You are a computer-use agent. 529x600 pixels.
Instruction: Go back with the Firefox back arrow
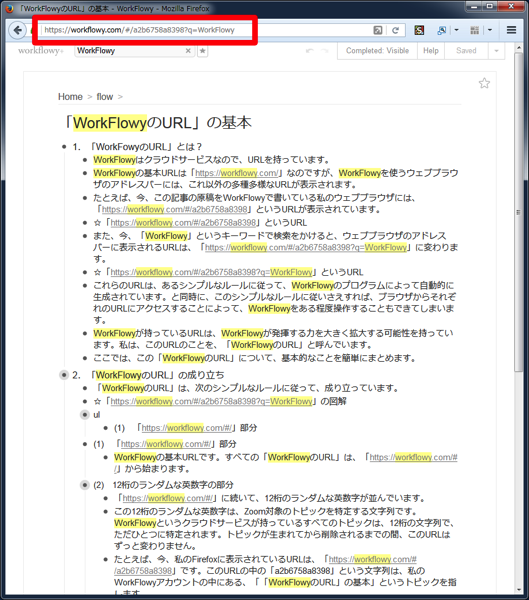17,30
